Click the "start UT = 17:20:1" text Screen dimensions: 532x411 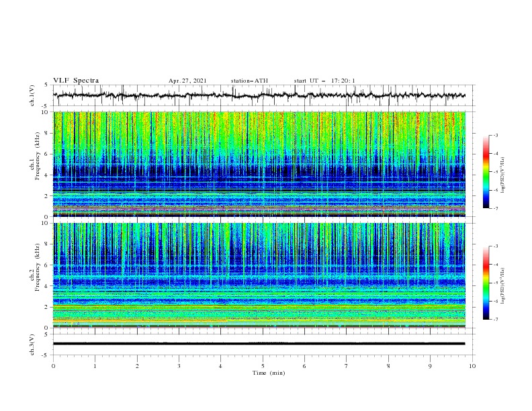(324, 81)
